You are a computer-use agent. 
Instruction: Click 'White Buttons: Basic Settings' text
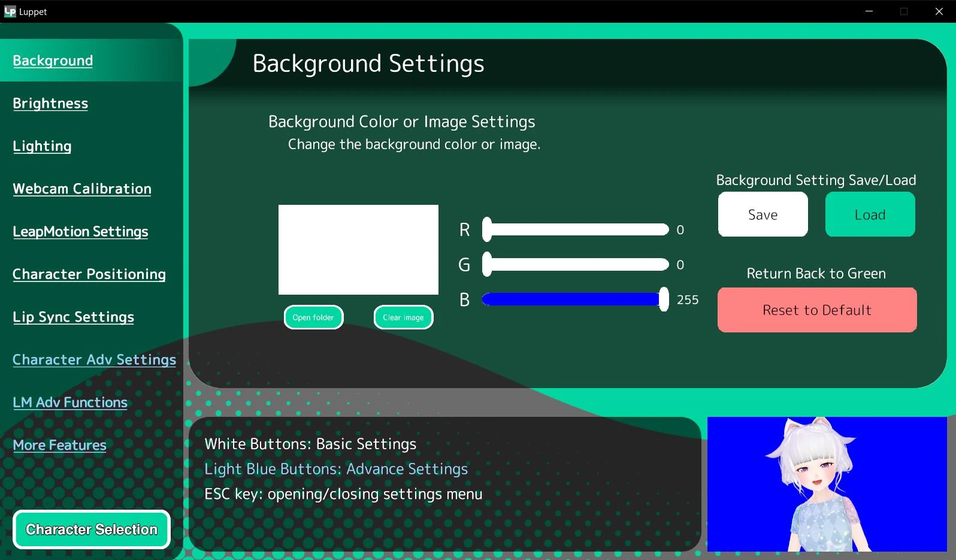pos(310,444)
